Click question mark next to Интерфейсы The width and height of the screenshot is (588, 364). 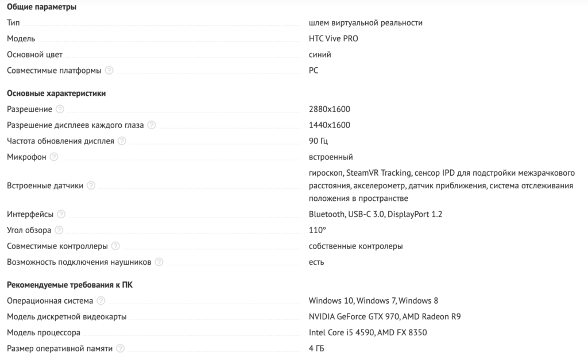point(61,214)
